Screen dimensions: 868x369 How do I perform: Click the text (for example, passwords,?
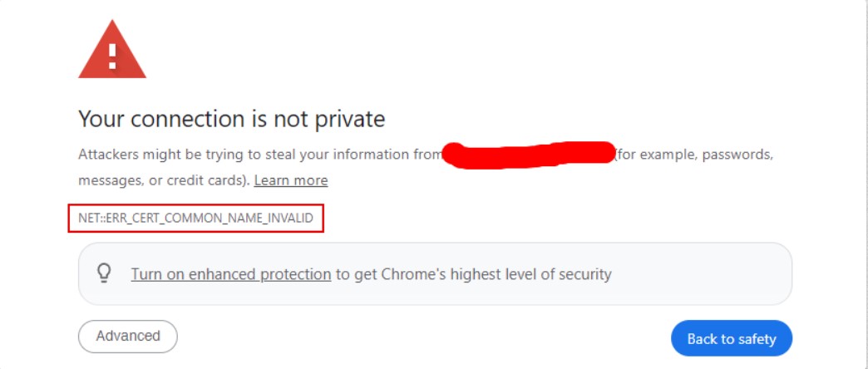694,155
